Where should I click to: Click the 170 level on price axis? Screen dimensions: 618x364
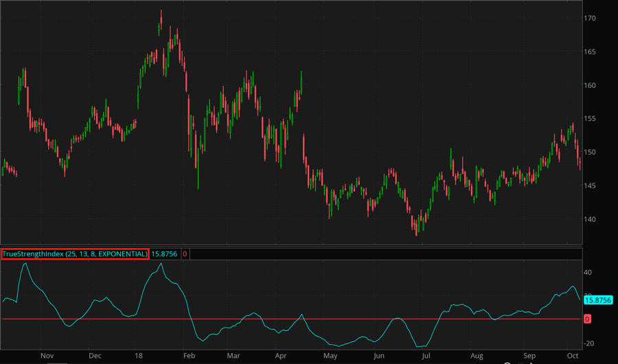[x=590, y=19]
